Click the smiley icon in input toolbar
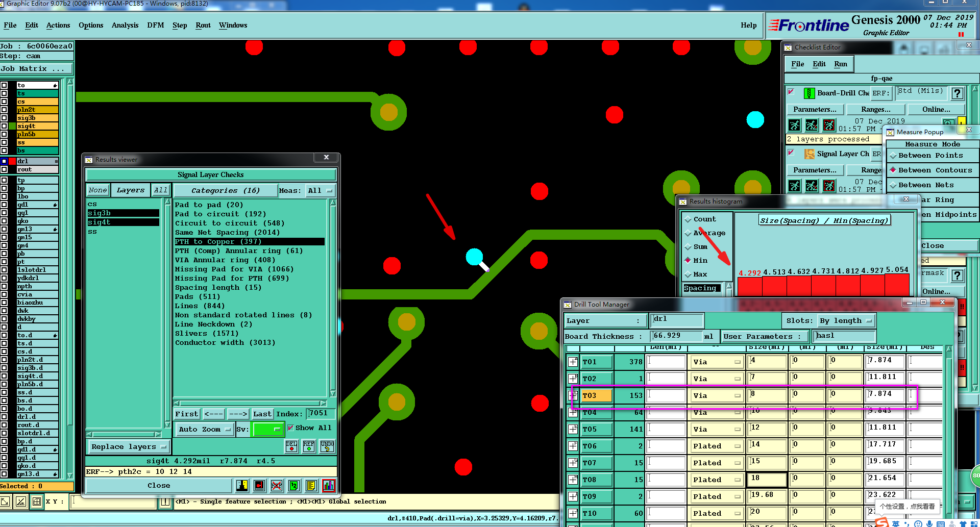Screen dimensions: 980x527 click(918, 523)
